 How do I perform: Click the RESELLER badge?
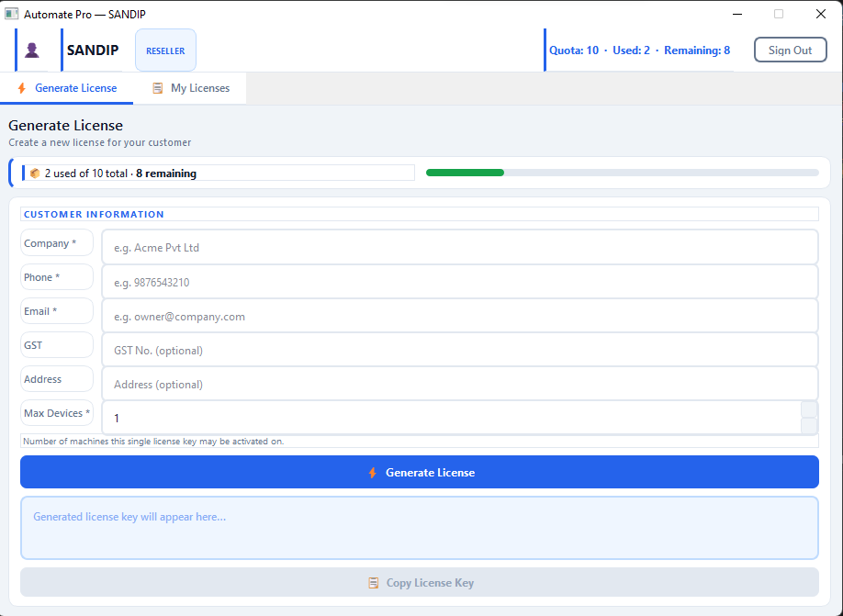click(x=165, y=50)
